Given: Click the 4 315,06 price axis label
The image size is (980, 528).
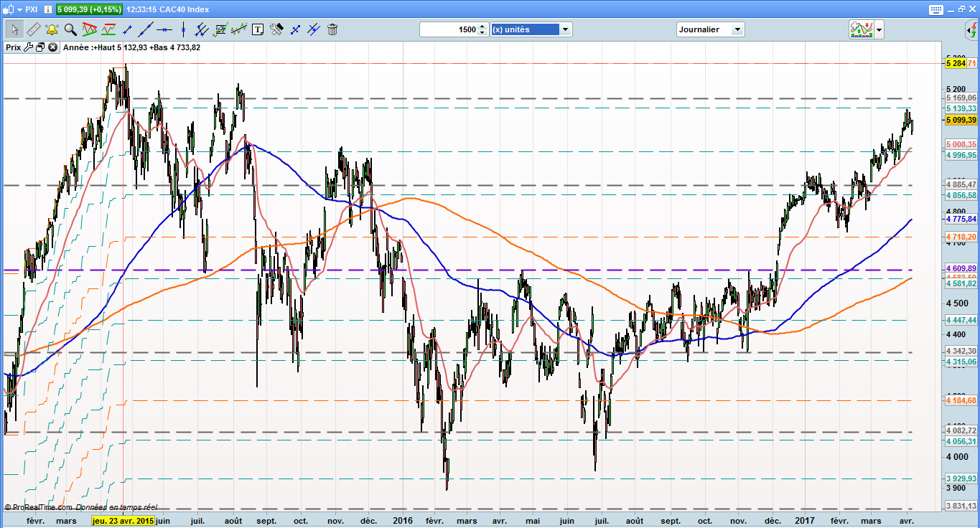Looking at the screenshot, I should click(x=961, y=362).
